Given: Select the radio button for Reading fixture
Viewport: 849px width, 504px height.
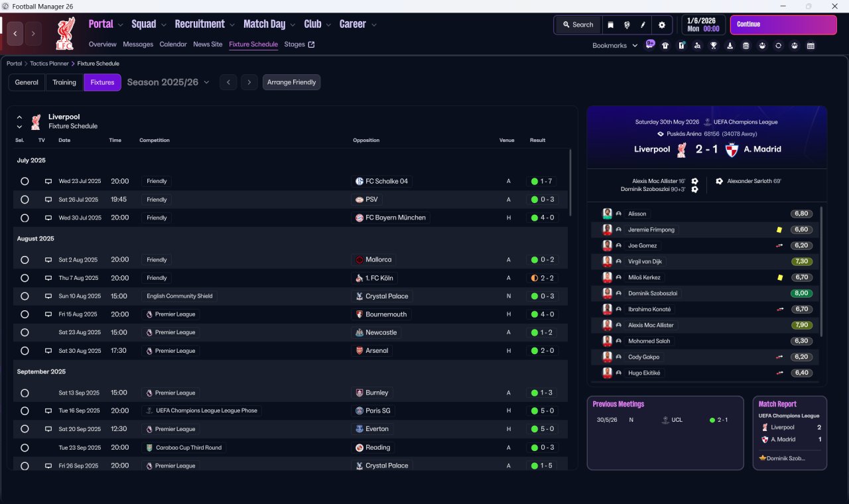Looking at the screenshot, I should pos(25,448).
